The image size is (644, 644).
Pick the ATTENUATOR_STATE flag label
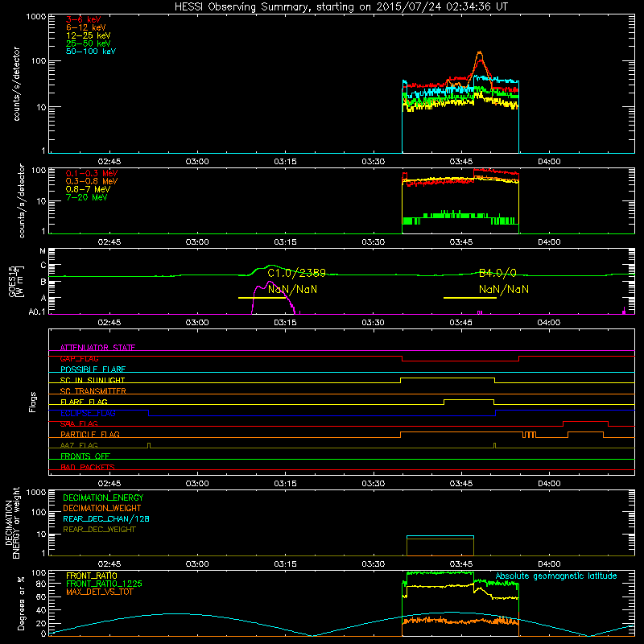tap(97, 348)
